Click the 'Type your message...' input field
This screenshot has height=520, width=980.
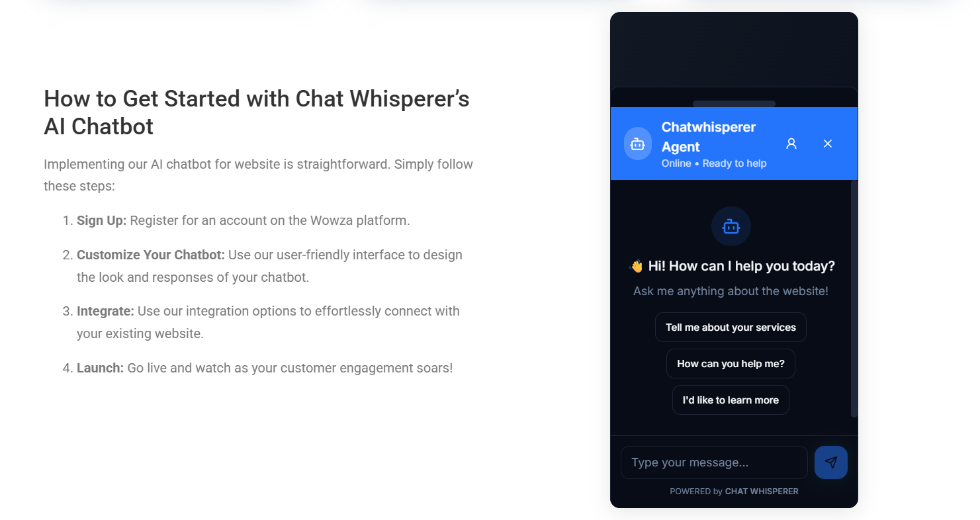tap(714, 462)
